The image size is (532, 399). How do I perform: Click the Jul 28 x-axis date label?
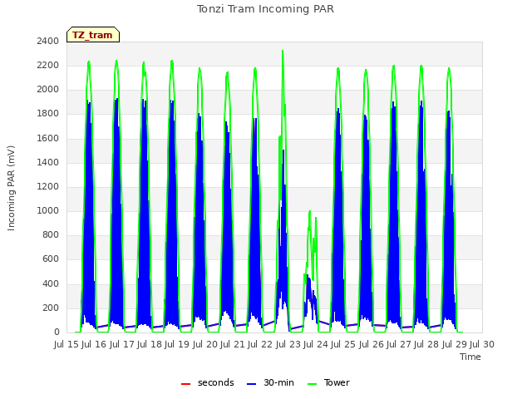pyautogui.click(x=426, y=344)
